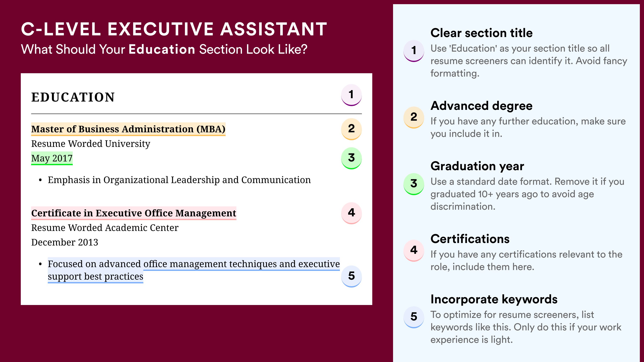Click pink badge 4 beside Certificate title
The width and height of the screenshot is (644, 362).
tap(351, 213)
